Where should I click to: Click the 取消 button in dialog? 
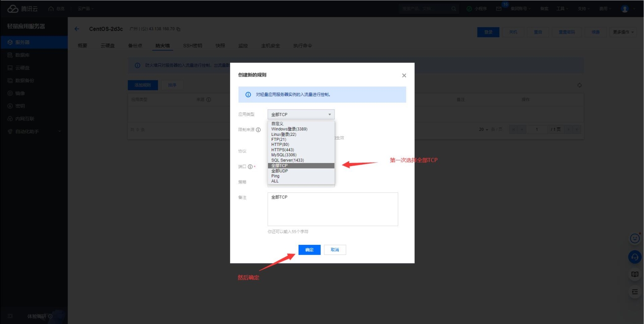coord(335,250)
